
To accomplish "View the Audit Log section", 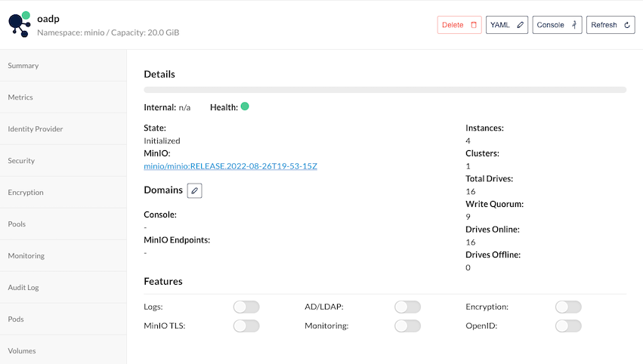I will 63,287.
